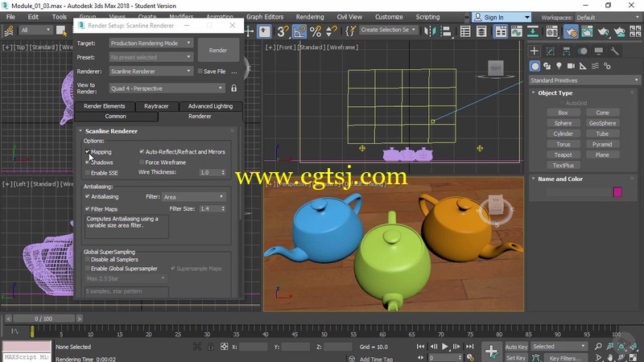Open the Renderer dropdown
Screen dimensions: 644x362
pyautogui.click(x=151, y=71)
